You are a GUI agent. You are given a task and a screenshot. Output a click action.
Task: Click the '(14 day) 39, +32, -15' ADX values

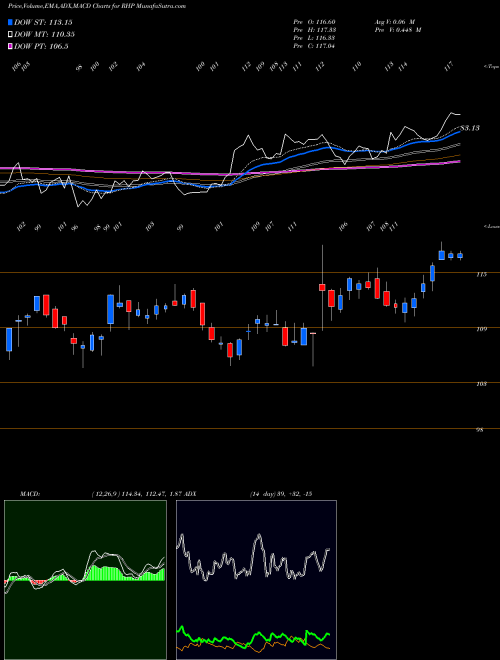tap(281, 494)
